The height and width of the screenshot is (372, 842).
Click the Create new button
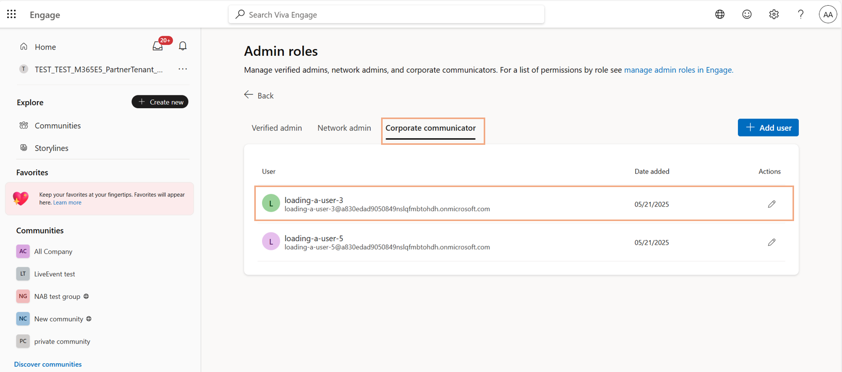pos(160,102)
